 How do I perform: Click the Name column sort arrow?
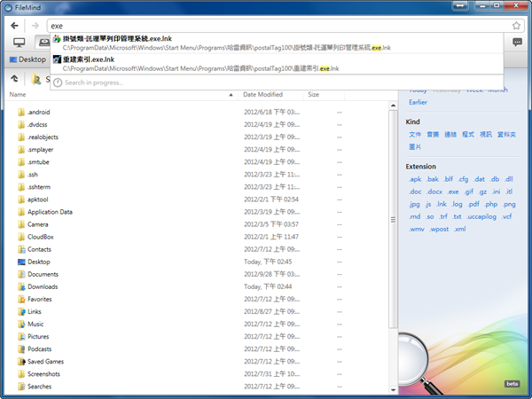231,94
